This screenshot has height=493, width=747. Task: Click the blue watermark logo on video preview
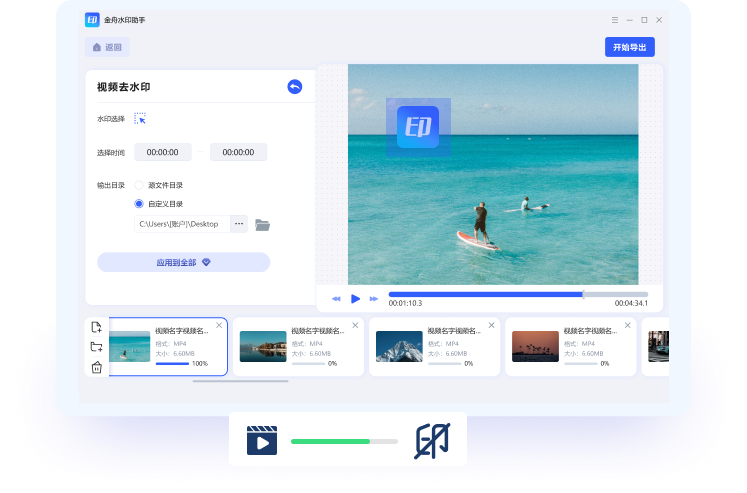(x=417, y=127)
